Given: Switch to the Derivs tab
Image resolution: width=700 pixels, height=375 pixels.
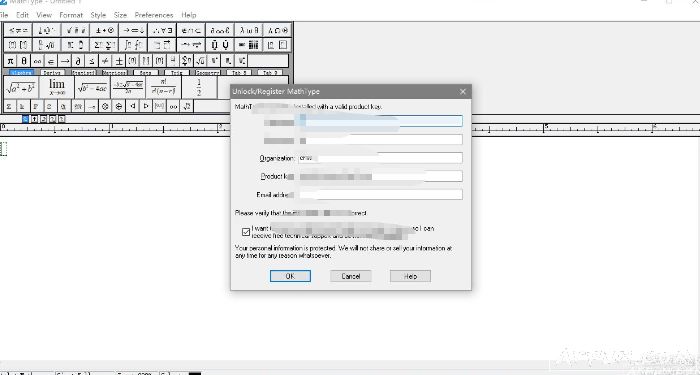Looking at the screenshot, I should [x=52, y=72].
